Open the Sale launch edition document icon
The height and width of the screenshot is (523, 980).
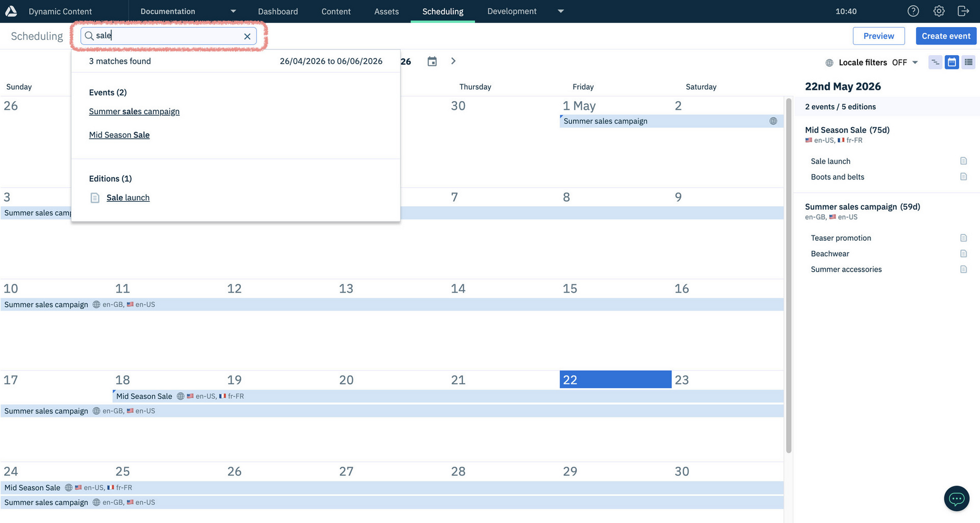coord(963,161)
